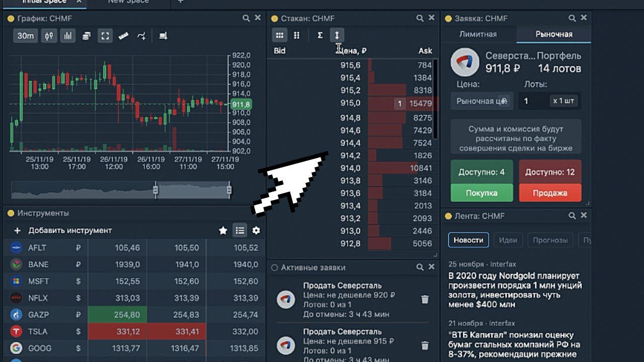The height and width of the screenshot is (362, 644).
Task: Open chart indicators bar icon
Action: click(x=67, y=36)
